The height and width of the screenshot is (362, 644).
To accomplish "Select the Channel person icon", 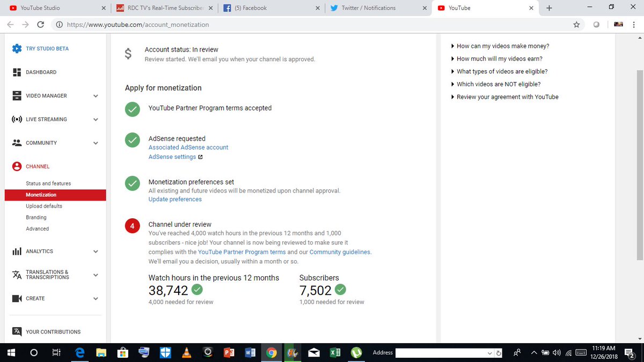I will click(17, 166).
